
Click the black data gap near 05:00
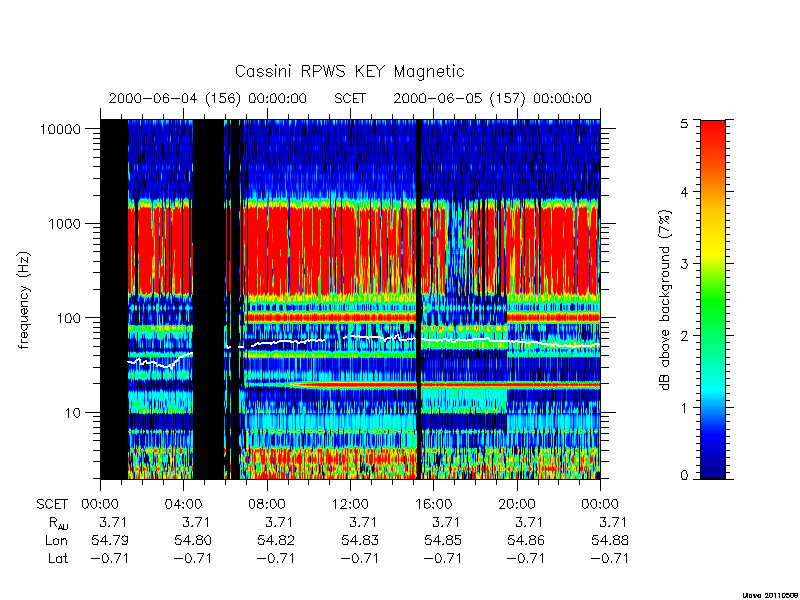point(208,299)
